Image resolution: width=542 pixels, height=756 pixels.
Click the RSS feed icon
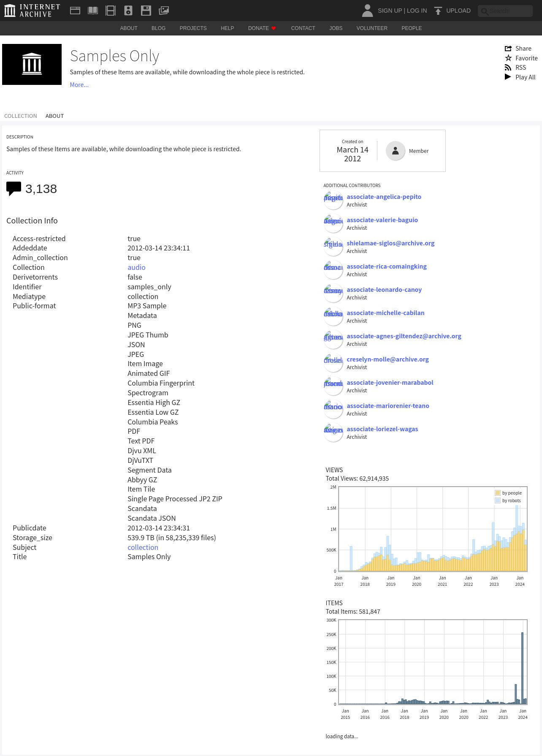(x=508, y=68)
